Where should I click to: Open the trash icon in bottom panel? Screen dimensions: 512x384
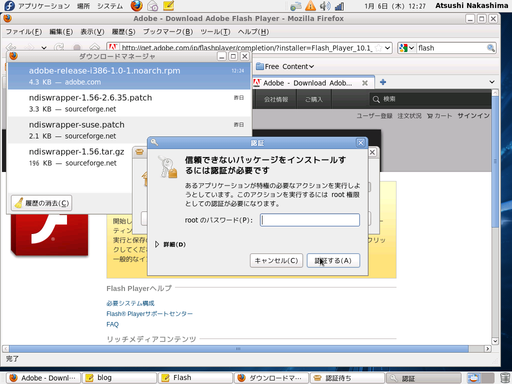[x=505, y=378]
